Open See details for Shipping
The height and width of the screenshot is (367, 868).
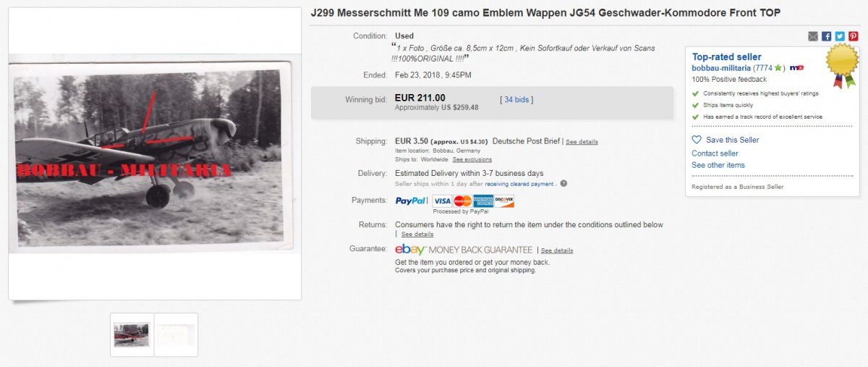point(582,142)
